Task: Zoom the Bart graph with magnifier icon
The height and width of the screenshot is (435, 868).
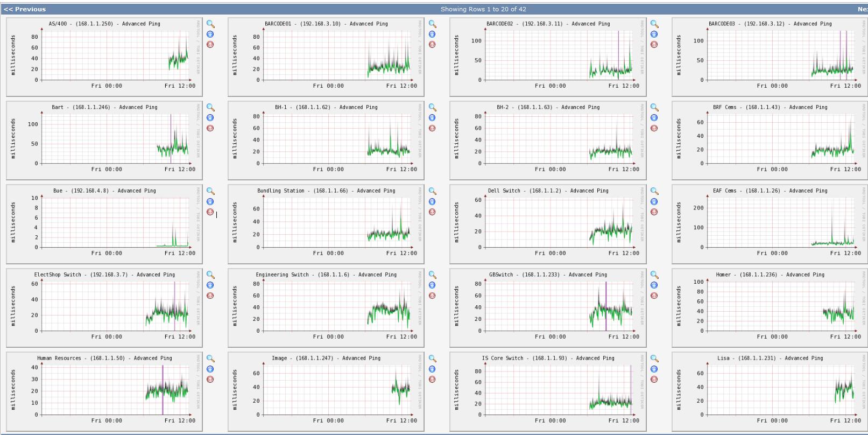Action: pyautogui.click(x=210, y=108)
